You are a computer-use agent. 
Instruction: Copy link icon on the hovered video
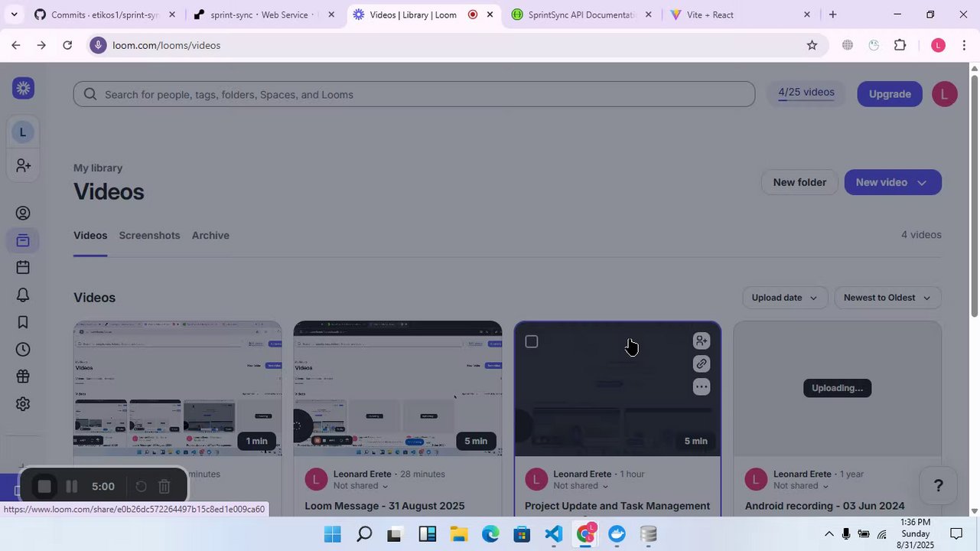pyautogui.click(x=701, y=364)
